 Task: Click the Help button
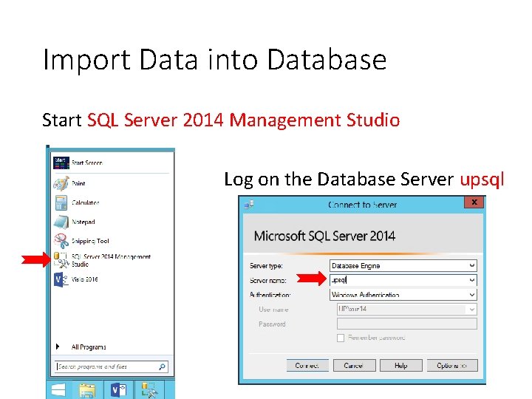coord(401,366)
